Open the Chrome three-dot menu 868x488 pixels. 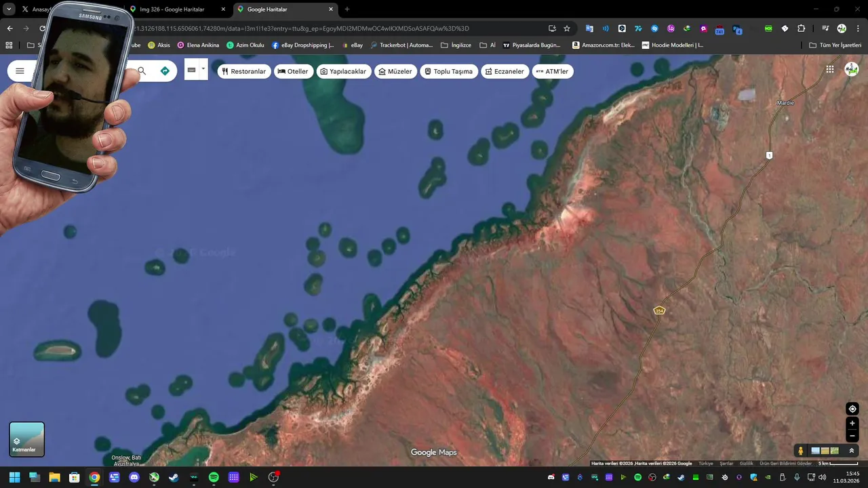(858, 28)
